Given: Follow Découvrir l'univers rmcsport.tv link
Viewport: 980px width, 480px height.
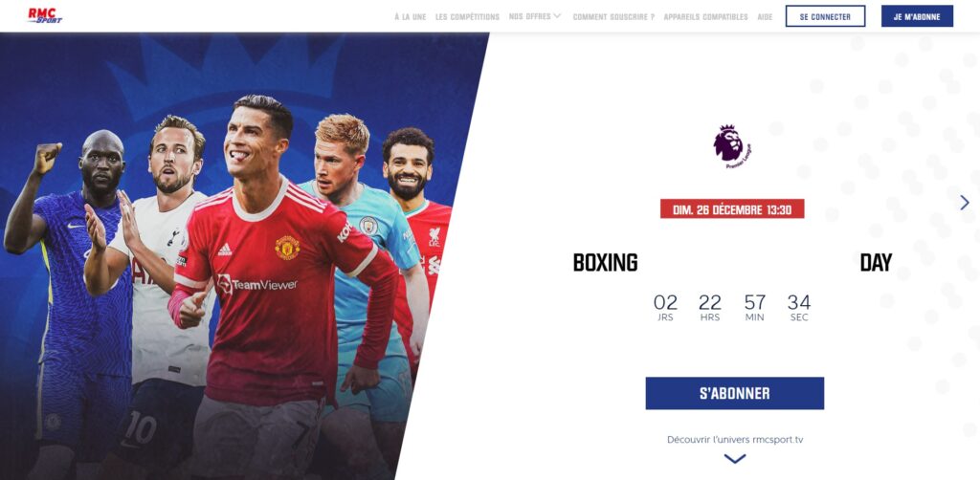Looking at the screenshot, I should [x=735, y=440].
